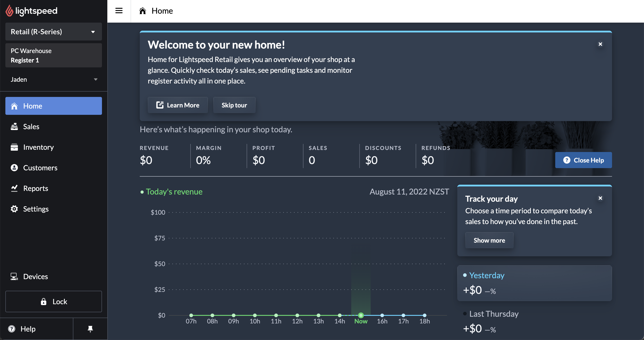Open the Sales menu item
644x340 pixels.
point(53,127)
